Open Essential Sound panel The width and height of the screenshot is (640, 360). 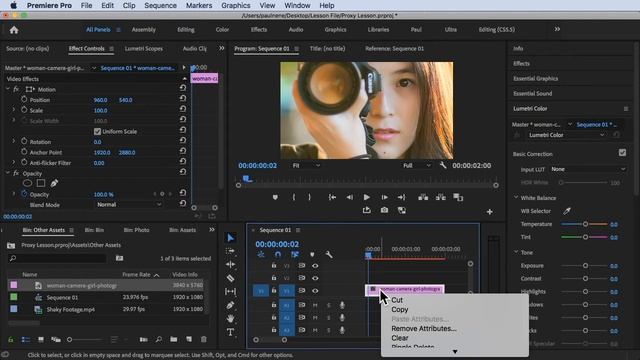(533, 93)
